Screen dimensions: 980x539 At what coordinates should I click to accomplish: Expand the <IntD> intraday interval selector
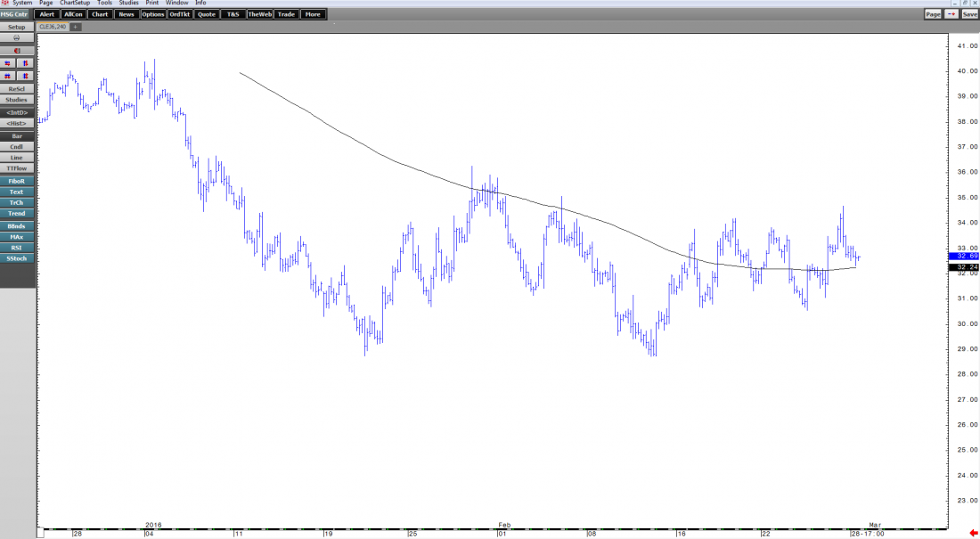tap(17, 113)
